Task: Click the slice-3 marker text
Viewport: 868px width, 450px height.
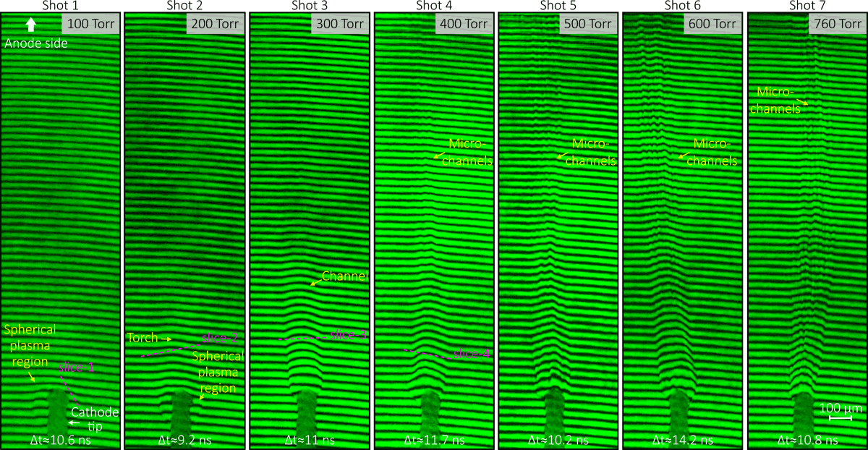Action: (x=349, y=334)
